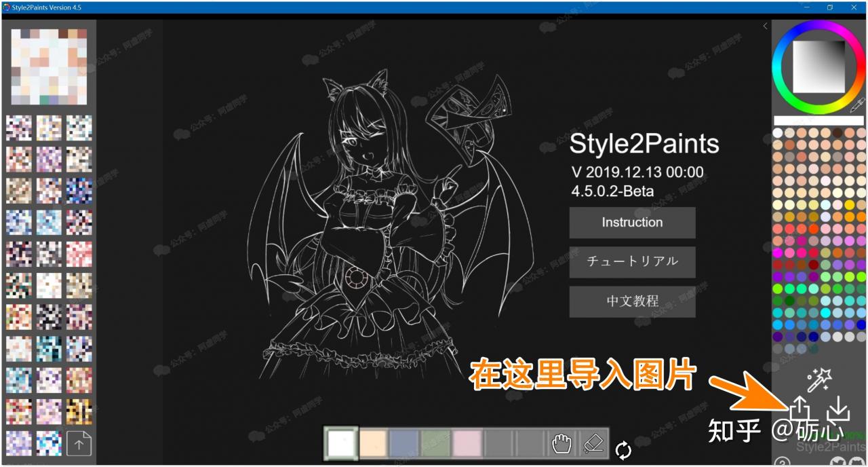Click the upload image icon
The height and width of the screenshot is (467, 868).
coord(800,408)
